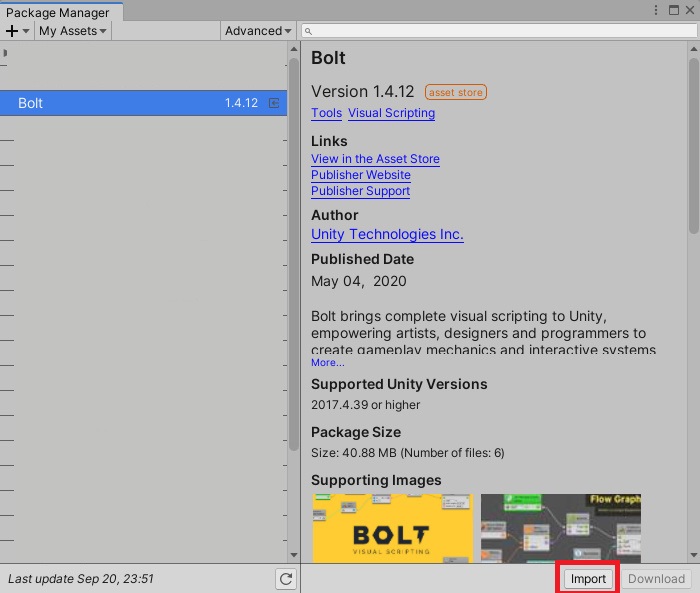Click the asset store tag badge
700x593 pixels.
pyautogui.click(x=456, y=92)
